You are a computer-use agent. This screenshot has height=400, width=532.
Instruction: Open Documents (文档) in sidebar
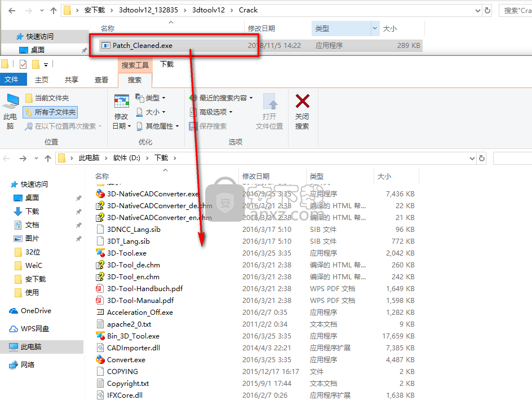[32, 225]
